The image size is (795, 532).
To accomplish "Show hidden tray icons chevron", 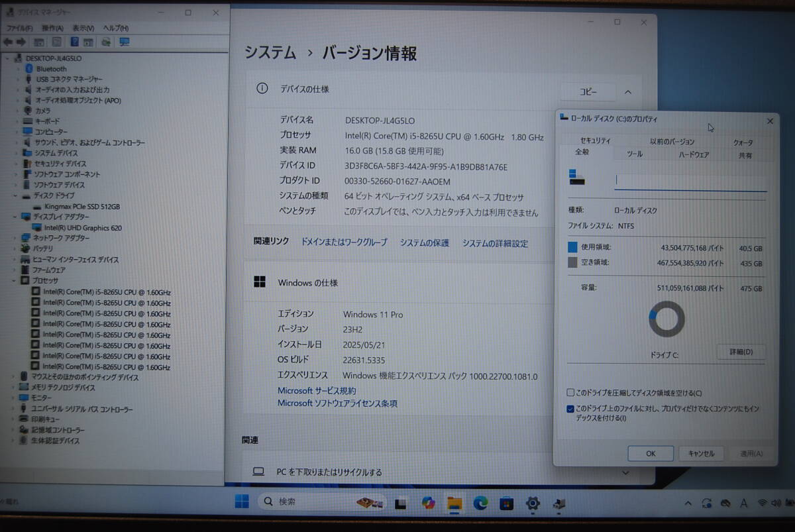I will pyautogui.click(x=690, y=504).
